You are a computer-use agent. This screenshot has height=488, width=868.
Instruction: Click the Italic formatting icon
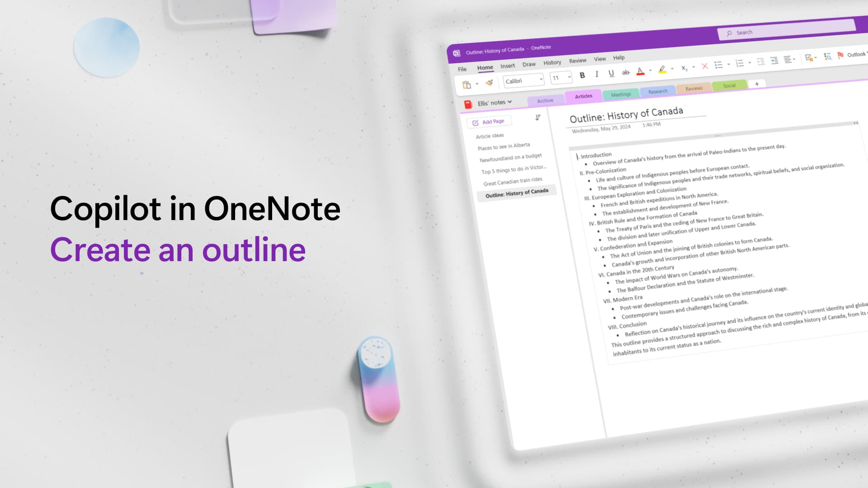pyautogui.click(x=596, y=73)
